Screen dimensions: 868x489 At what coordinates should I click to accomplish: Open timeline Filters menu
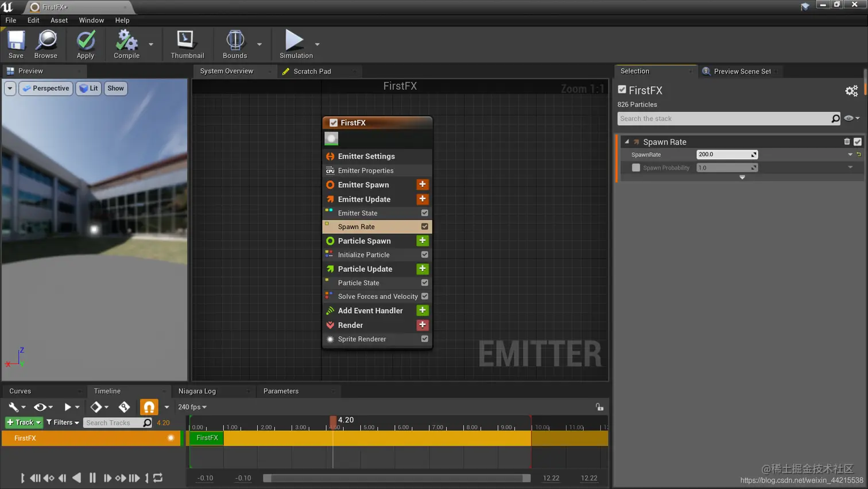(63, 422)
